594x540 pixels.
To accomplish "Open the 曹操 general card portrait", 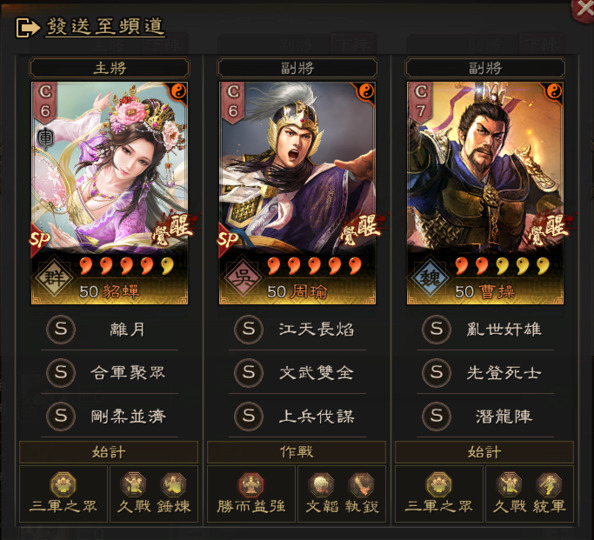I will (485, 193).
